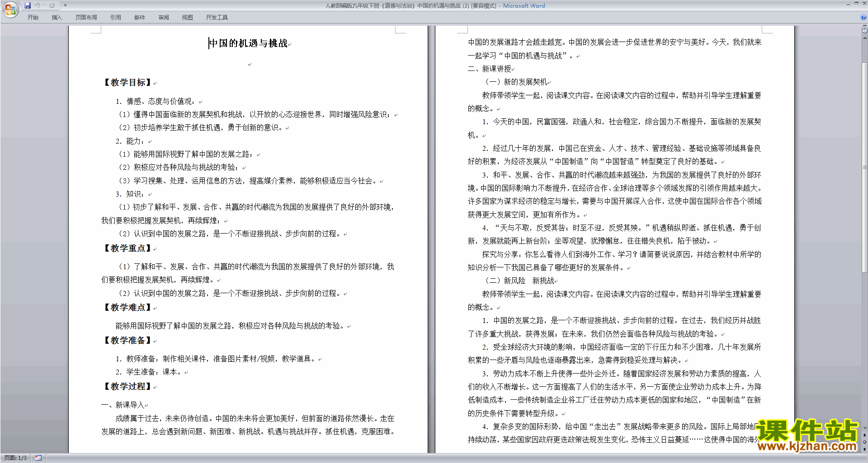Click the subheading (二)新风险 新挑战
Viewport: 868px width, 463px height.
coord(518,281)
